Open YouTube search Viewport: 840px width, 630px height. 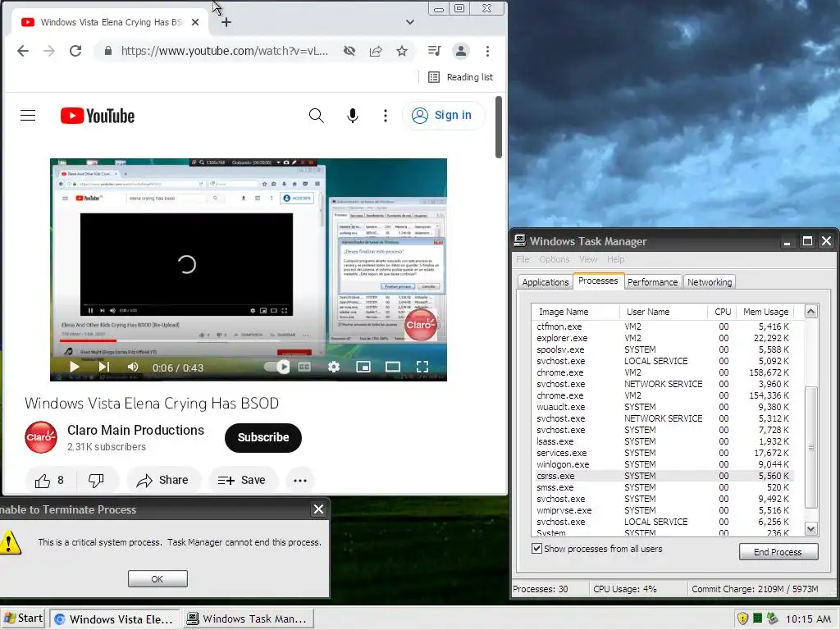pos(316,115)
